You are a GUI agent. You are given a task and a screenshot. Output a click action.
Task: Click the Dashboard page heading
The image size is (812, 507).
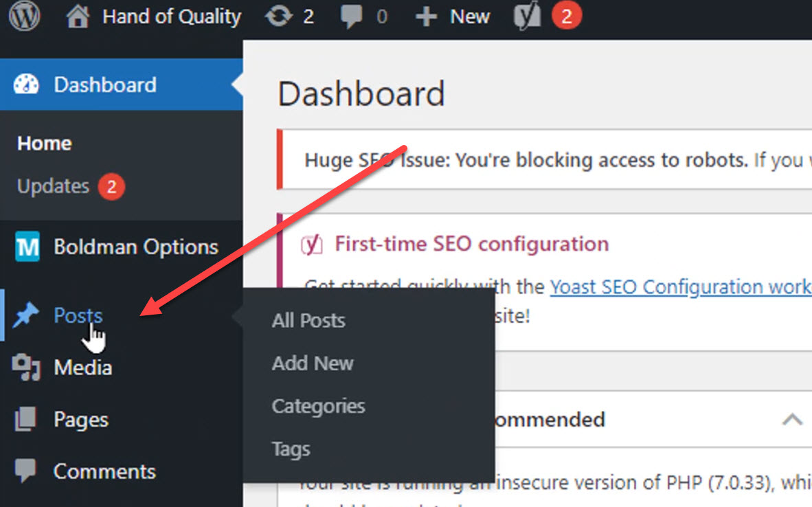[361, 93]
